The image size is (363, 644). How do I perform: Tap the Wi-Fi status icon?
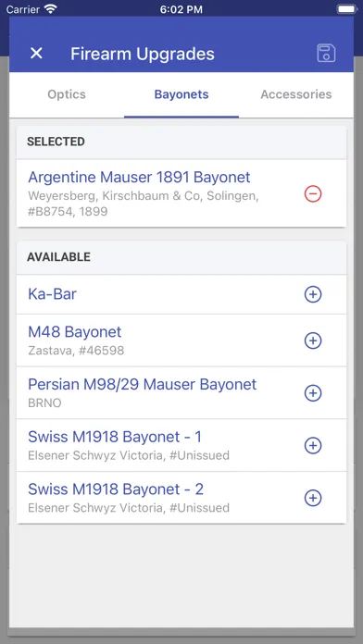(51, 8)
